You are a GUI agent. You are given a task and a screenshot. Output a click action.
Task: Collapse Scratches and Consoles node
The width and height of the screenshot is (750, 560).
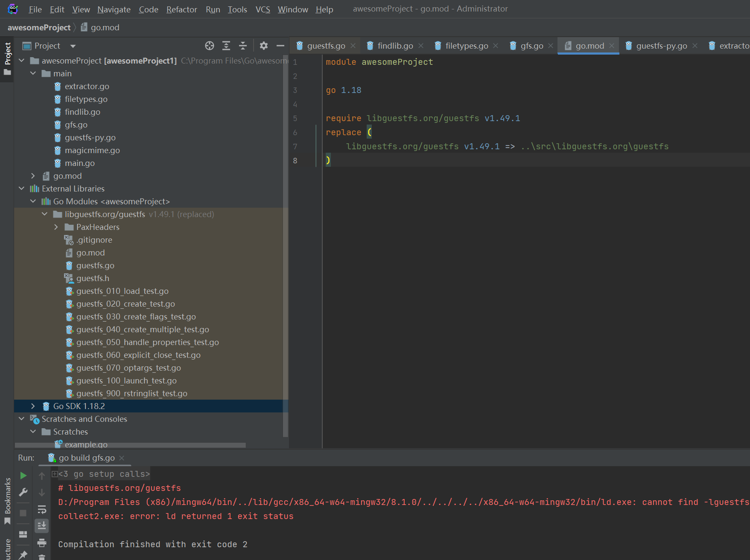pyautogui.click(x=22, y=419)
